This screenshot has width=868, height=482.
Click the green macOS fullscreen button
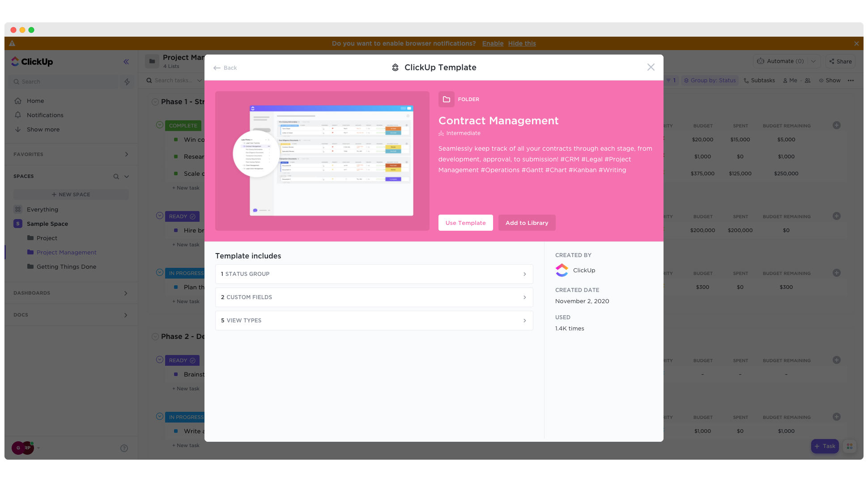pyautogui.click(x=31, y=30)
